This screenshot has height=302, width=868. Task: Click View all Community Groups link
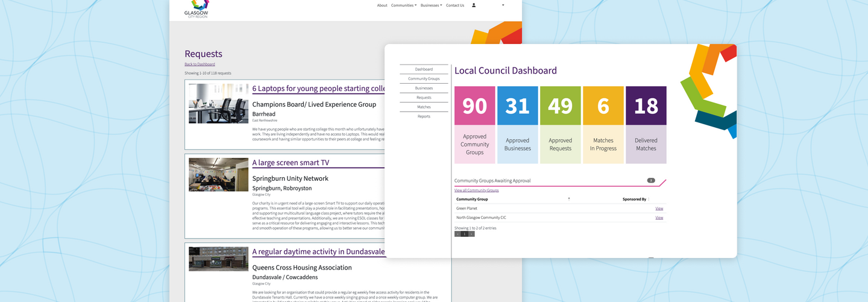pyautogui.click(x=476, y=190)
